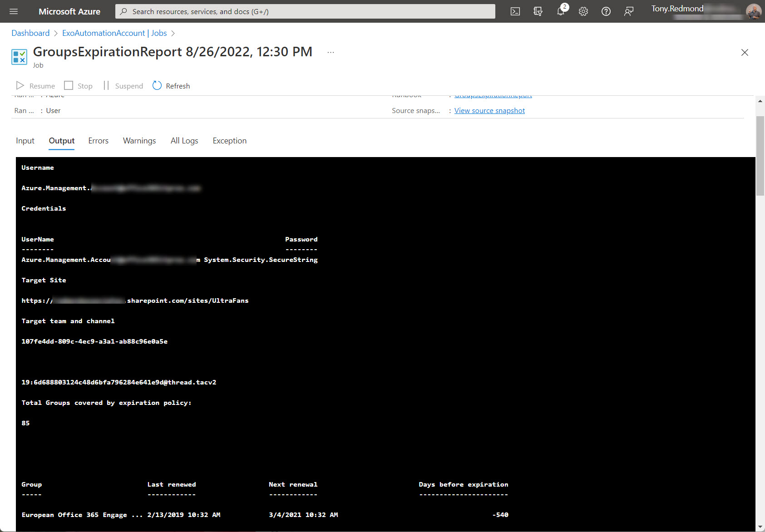This screenshot has width=765, height=532.
Task: Click the 'Username' heading at top of output
Action: (x=38, y=167)
